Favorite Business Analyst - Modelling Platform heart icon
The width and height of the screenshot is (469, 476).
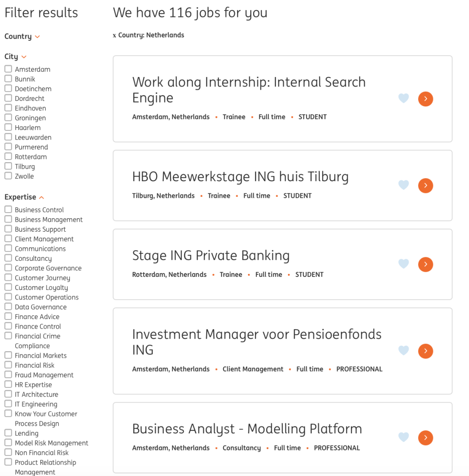pos(403,437)
